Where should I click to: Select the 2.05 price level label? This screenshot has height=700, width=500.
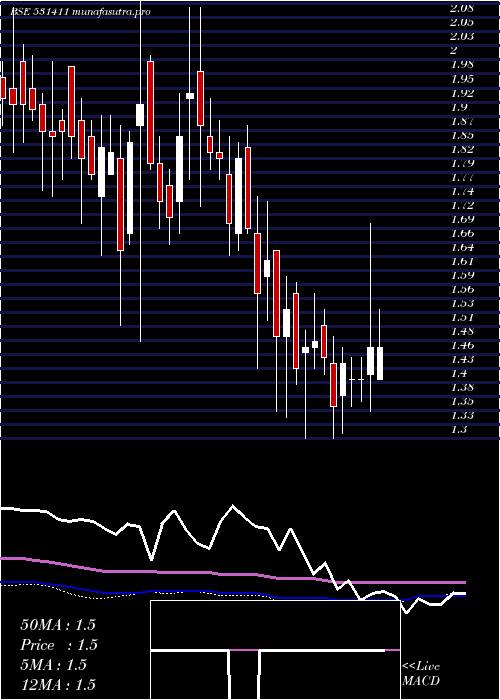[462, 22]
